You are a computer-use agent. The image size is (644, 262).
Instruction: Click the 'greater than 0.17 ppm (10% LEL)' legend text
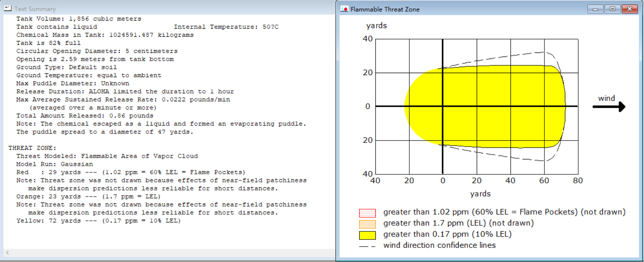coord(447,234)
